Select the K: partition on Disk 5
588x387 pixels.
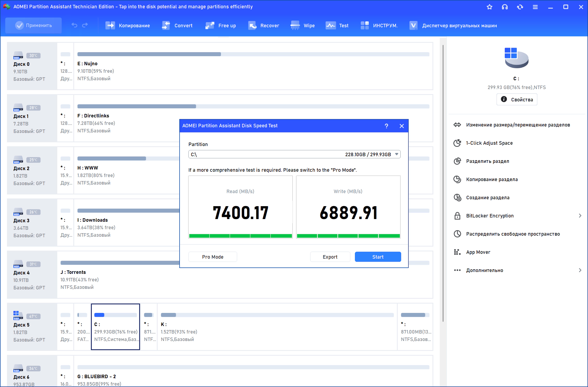(x=277, y=327)
